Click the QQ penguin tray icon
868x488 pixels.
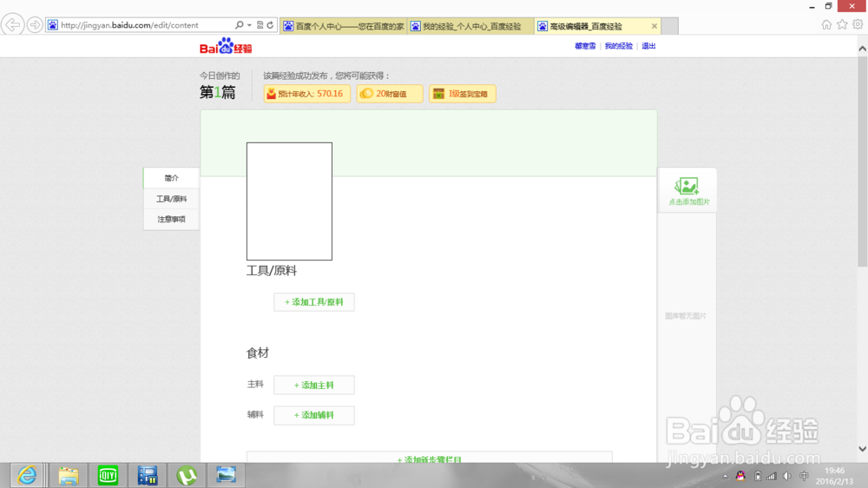(x=740, y=476)
